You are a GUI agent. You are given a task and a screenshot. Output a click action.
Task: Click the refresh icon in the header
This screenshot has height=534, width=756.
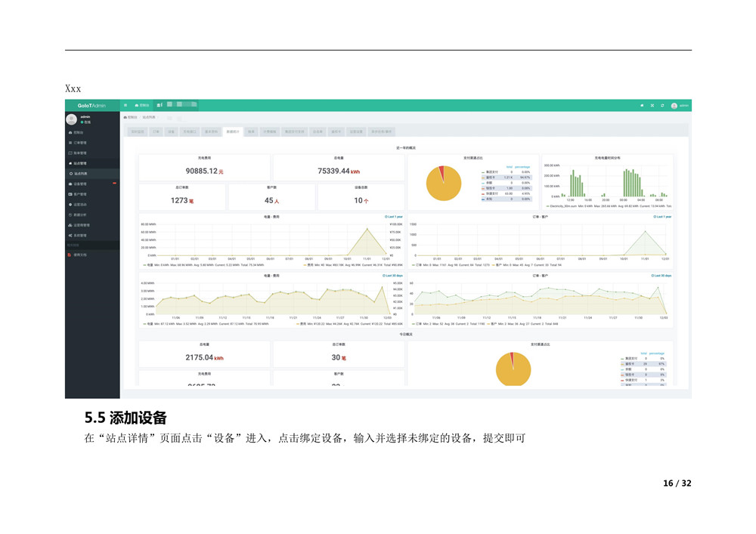662,106
